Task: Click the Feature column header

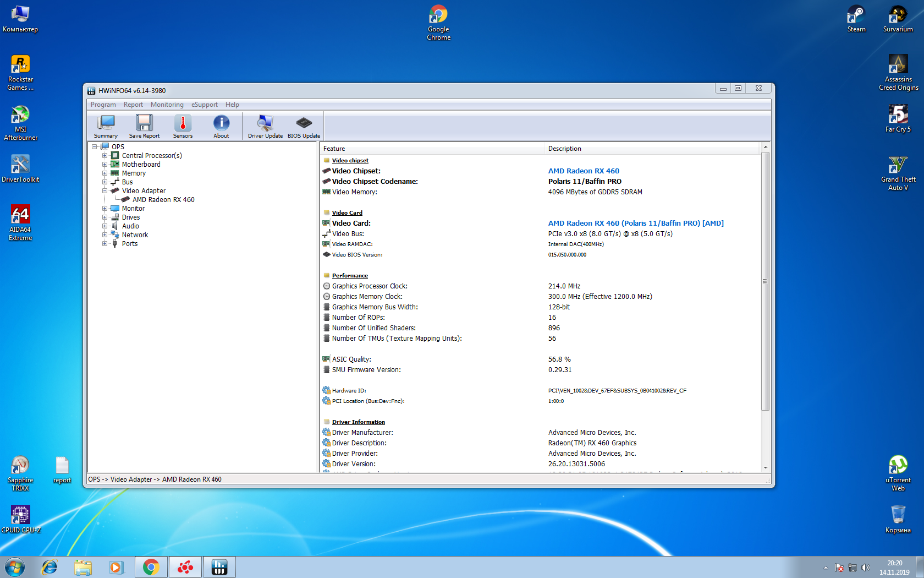Action: coord(432,149)
